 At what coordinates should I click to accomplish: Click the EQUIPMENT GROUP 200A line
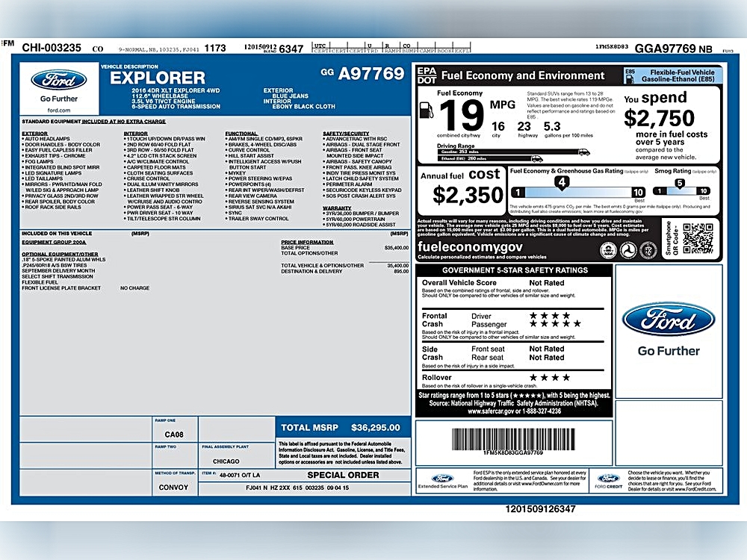click(54, 242)
